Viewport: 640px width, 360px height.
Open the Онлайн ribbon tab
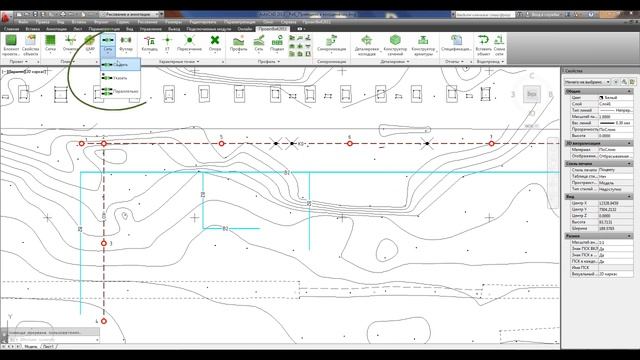click(x=244, y=29)
